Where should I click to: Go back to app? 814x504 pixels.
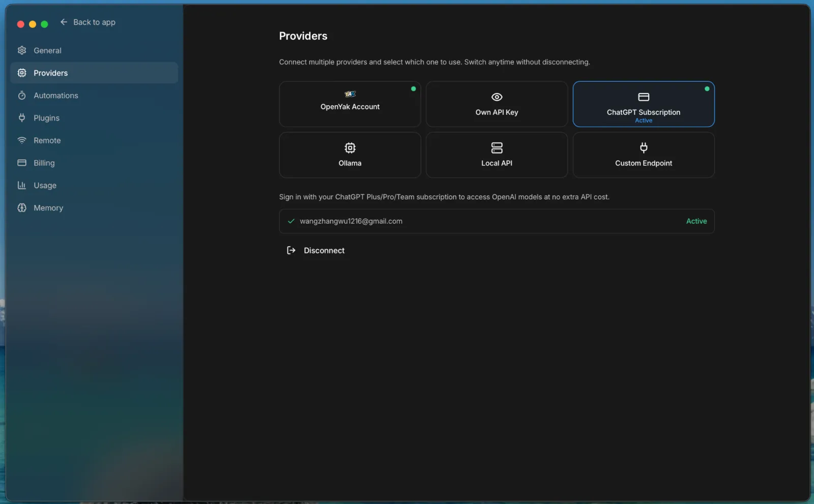[x=94, y=22]
